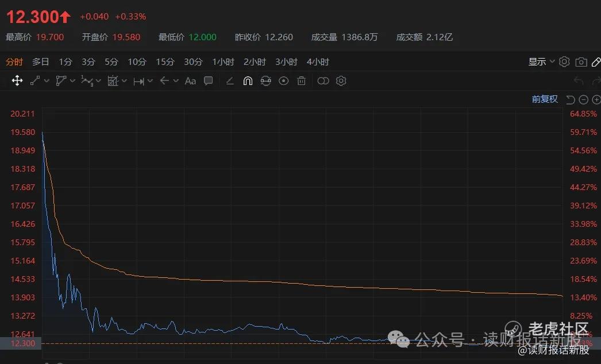
Task: Delete drawings with trash icon
Action: pos(302,81)
